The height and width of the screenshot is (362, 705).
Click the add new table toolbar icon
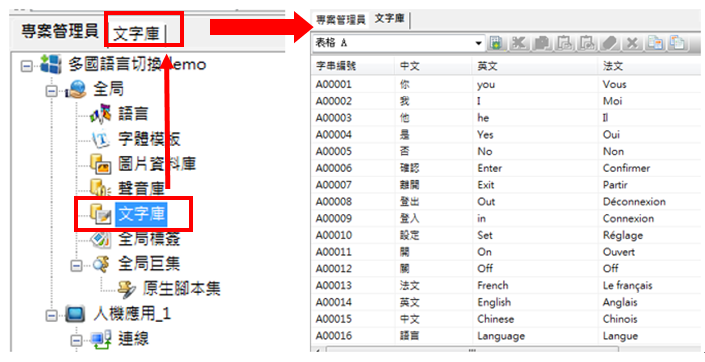pos(496,43)
